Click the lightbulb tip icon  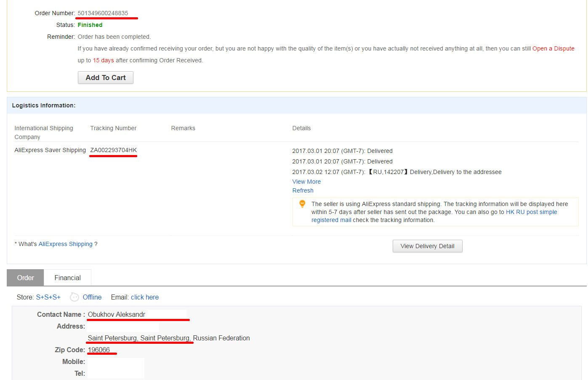click(302, 204)
